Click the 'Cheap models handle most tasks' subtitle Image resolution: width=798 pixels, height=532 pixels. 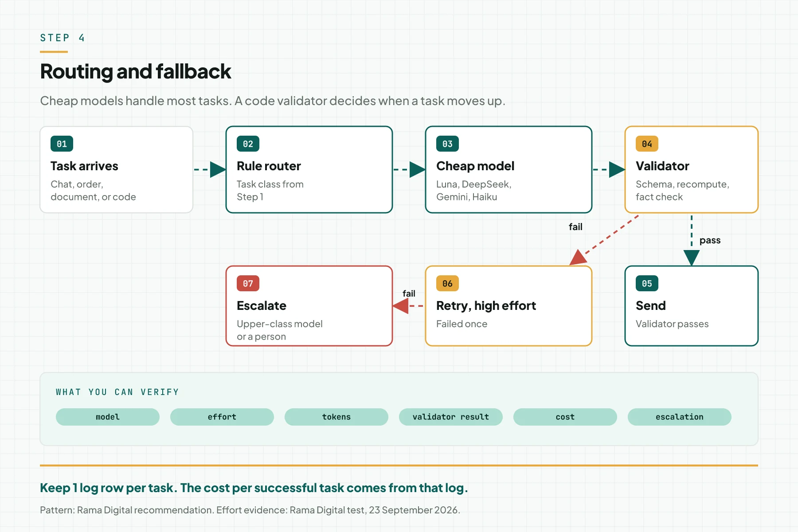click(273, 101)
